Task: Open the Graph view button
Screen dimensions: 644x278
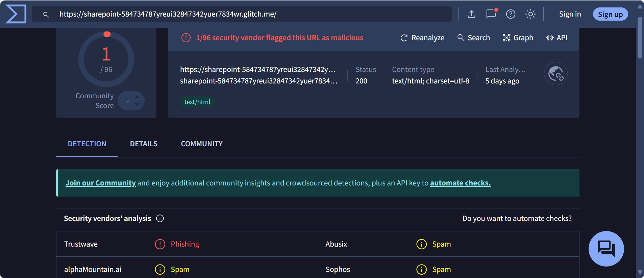Action: (x=518, y=38)
